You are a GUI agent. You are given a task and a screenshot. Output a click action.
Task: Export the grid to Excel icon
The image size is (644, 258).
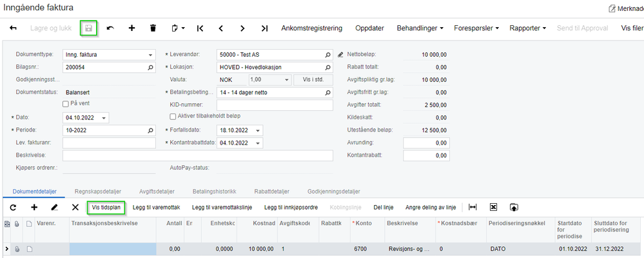493,208
